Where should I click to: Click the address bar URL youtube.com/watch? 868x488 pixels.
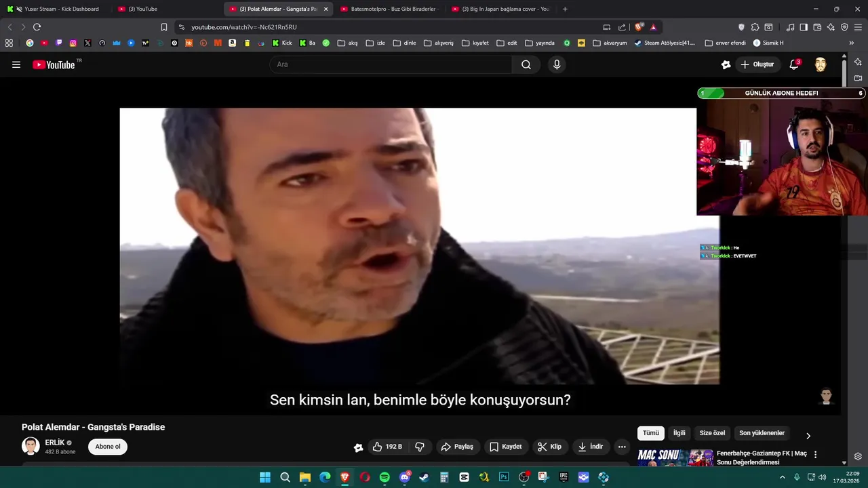[x=244, y=27]
